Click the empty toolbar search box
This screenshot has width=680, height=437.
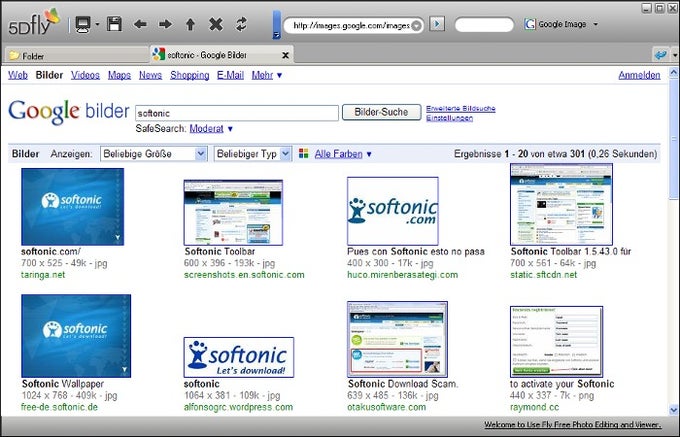coord(484,25)
